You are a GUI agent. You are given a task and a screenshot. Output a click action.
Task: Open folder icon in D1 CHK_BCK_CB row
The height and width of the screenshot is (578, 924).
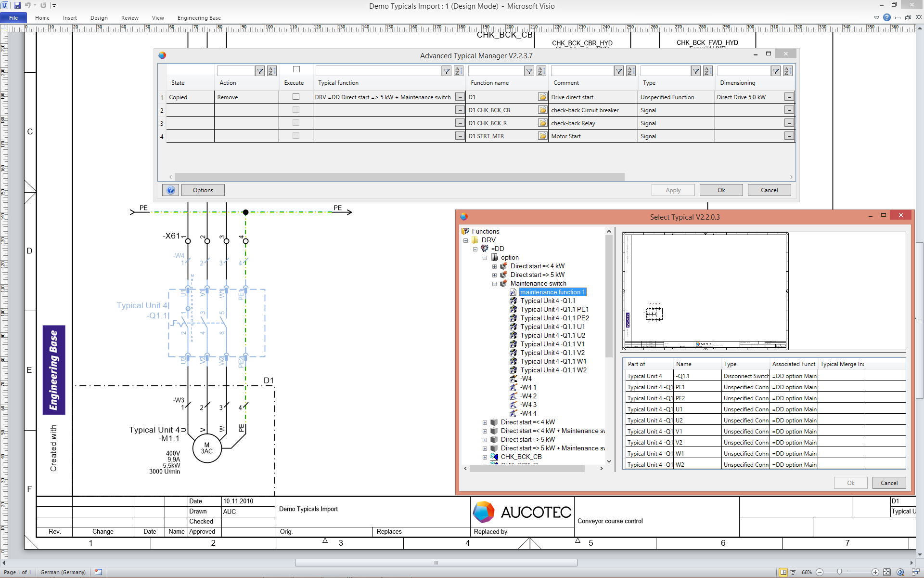(542, 110)
